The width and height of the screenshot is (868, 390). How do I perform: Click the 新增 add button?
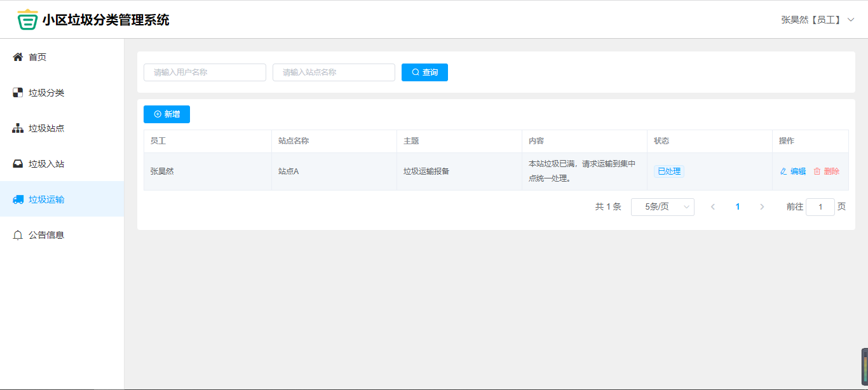click(x=166, y=114)
